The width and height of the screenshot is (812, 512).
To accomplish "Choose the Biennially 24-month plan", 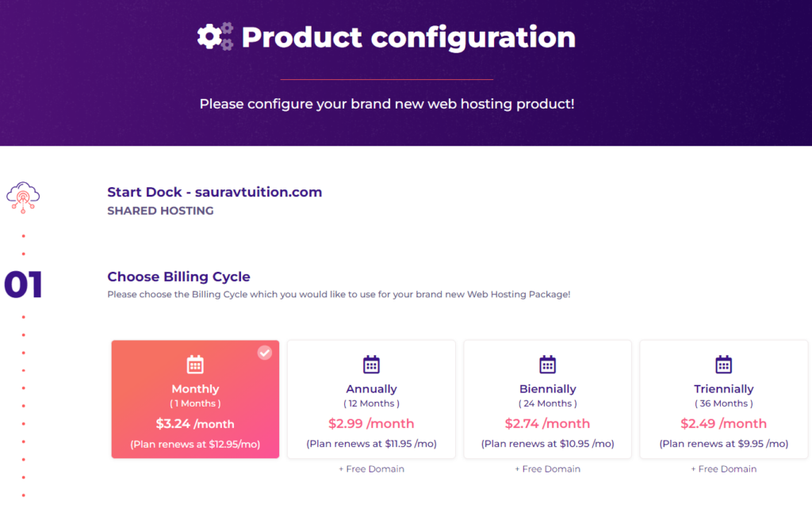I will (x=547, y=399).
